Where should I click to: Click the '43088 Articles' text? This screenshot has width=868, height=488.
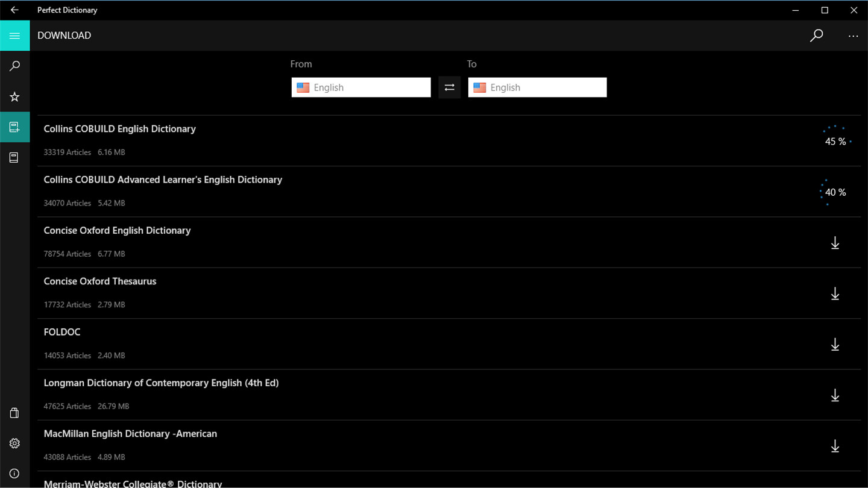click(68, 457)
